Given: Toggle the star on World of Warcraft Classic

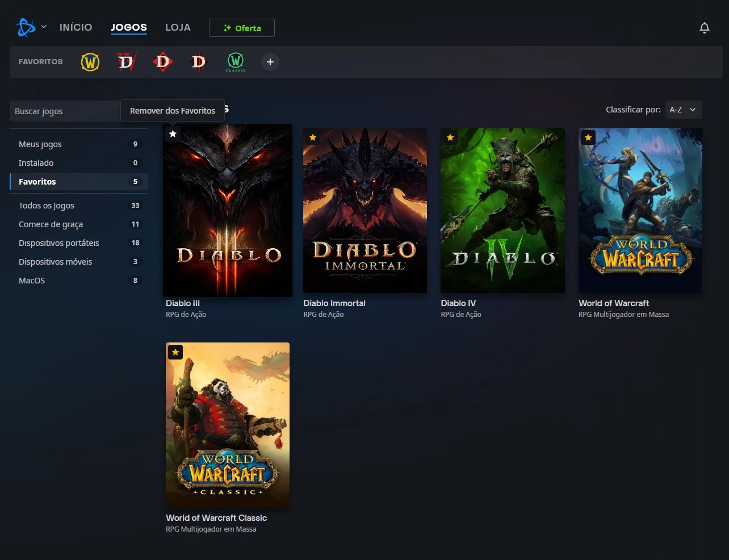Looking at the screenshot, I should (175, 352).
